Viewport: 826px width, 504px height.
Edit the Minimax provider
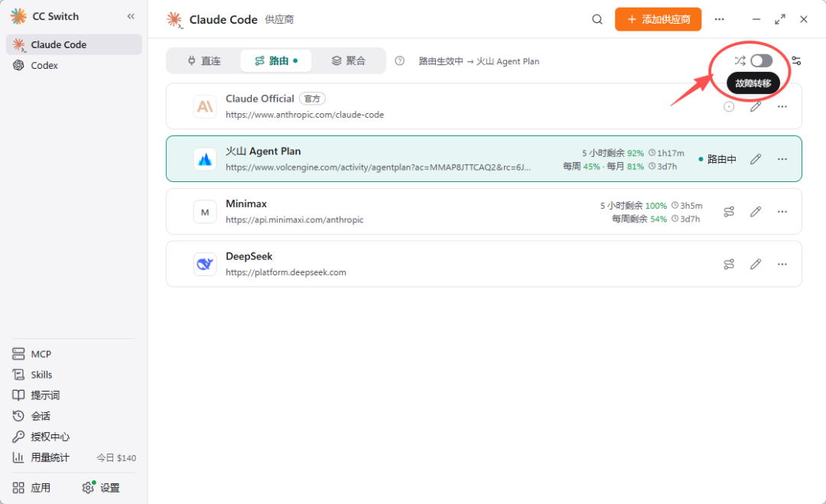pyautogui.click(x=756, y=212)
